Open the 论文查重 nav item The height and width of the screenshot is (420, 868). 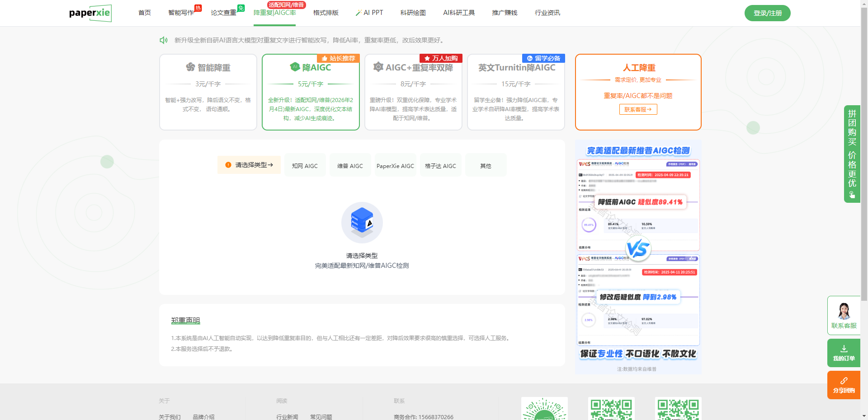pyautogui.click(x=223, y=13)
